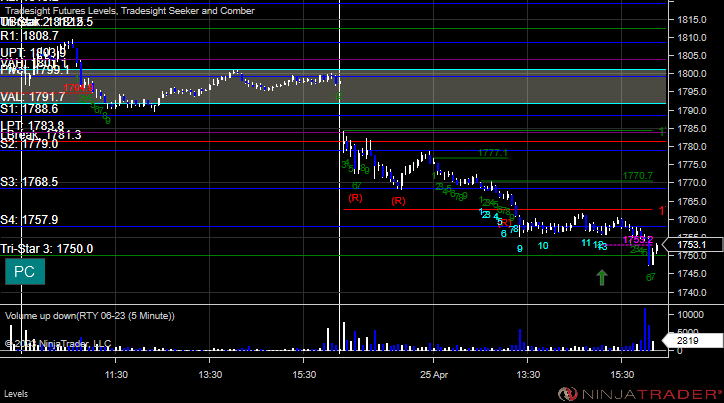Click the 11:30 time axis label

[116, 374]
